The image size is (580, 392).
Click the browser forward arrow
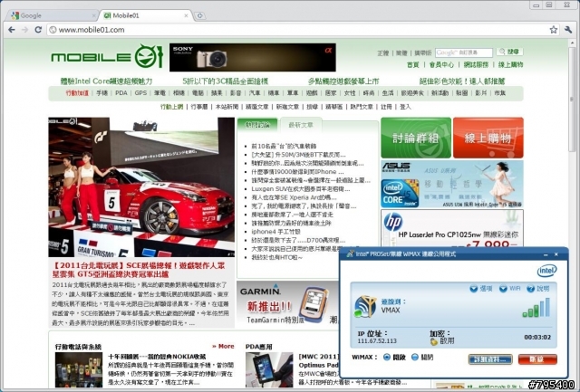24,30
